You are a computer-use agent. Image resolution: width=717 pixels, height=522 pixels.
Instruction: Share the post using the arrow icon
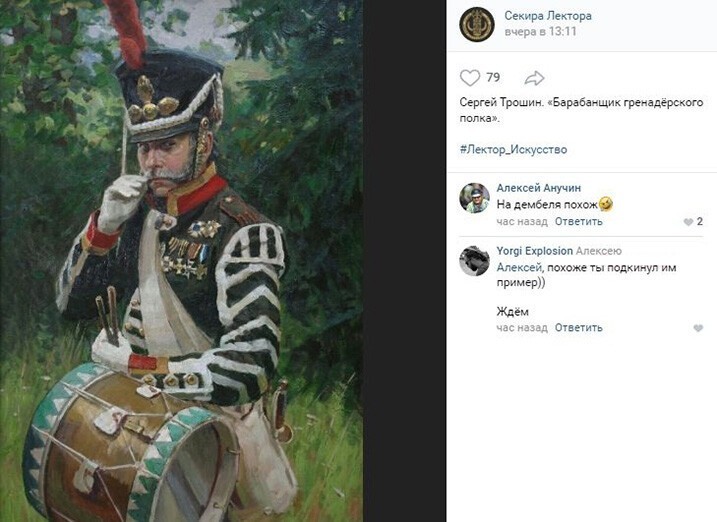point(534,78)
